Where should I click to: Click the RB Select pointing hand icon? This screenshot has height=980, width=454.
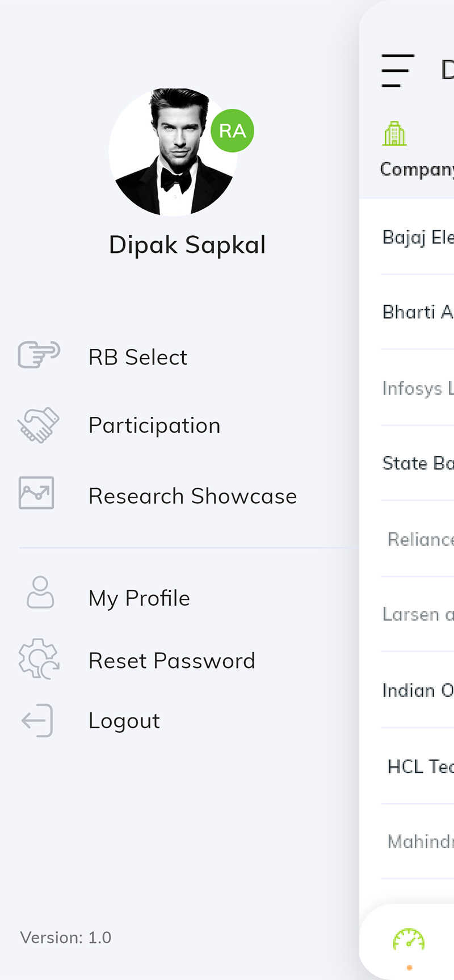[39, 355]
